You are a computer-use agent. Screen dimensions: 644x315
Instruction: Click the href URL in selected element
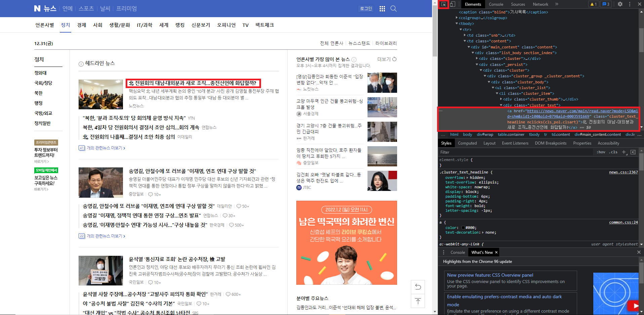pos(572,114)
